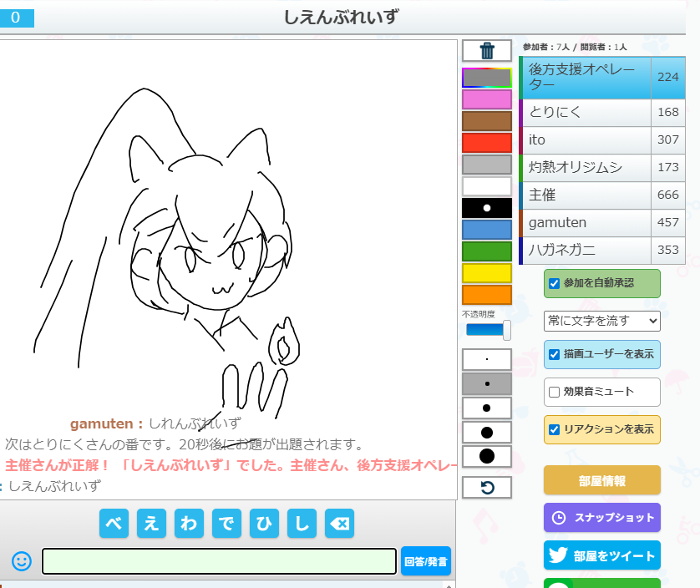Click the 回答/発言 submit button
Viewport: 700px width, 588px height.
point(426,561)
